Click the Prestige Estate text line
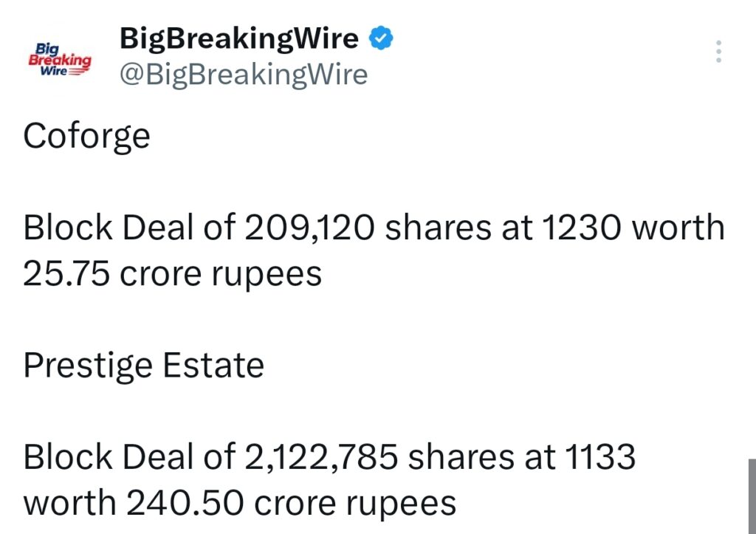The image size is (756, 534). coord(144,364)
